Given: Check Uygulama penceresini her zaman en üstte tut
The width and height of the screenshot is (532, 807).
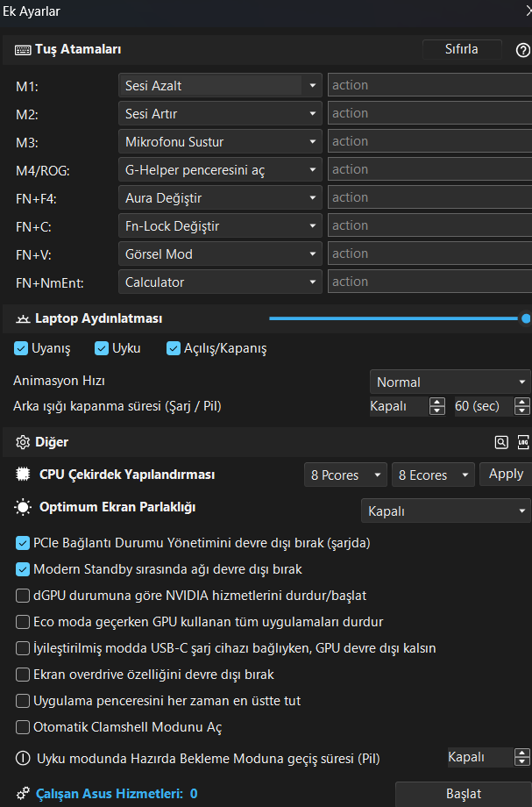Looking at the screenshot, I should (23, 701).
